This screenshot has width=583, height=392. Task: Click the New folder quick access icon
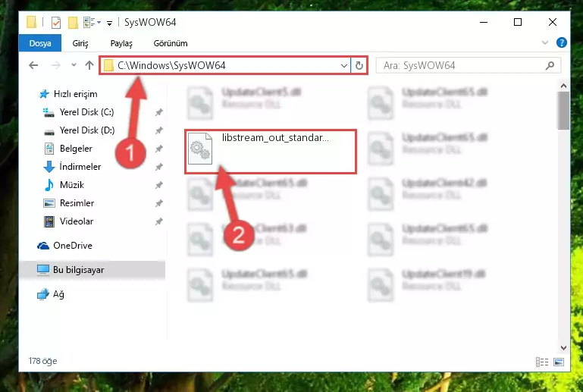[x=73, y=23]
